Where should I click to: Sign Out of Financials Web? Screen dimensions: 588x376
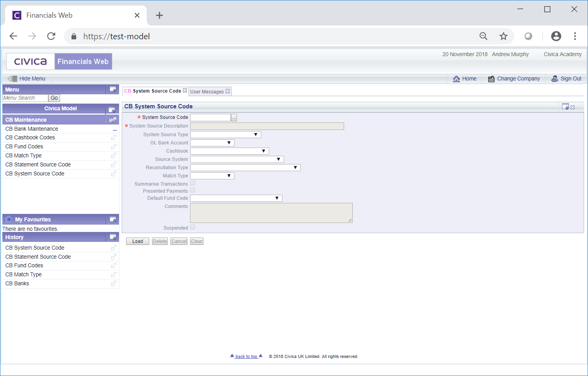click(566, 78)
